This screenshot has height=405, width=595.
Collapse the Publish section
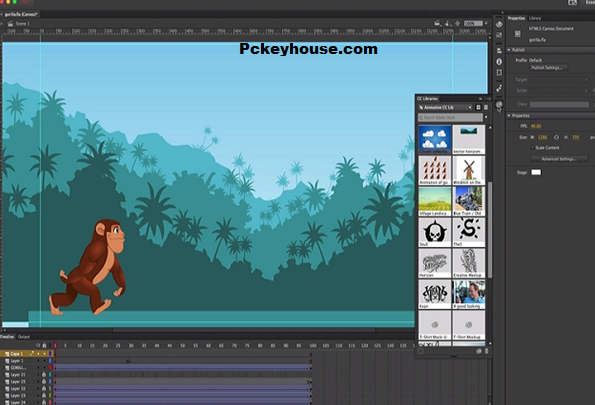[x=509, y=50]
